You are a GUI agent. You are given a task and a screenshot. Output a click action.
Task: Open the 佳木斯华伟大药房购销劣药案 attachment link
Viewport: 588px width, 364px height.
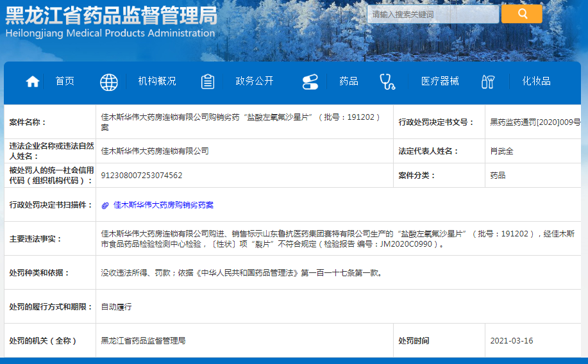[x=164, y=205]
